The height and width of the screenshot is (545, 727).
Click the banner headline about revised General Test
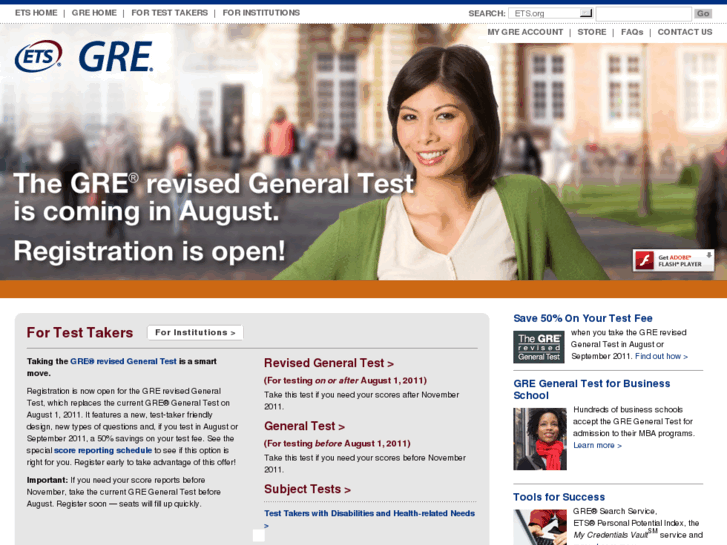pyautogui.click(x=213, y=198)
